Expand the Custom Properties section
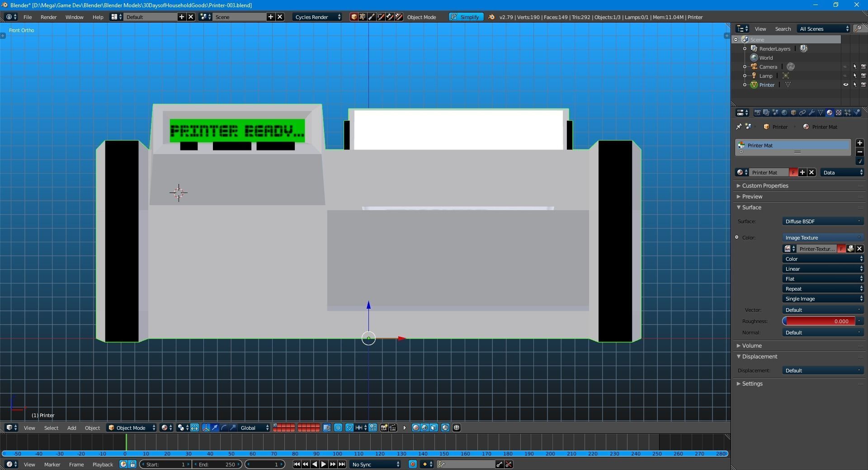Viewport: 868px width, 470px height. pyautogui.click(x=766, y=185)
